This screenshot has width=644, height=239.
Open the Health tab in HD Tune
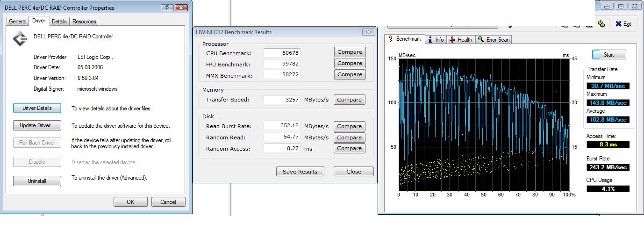pos(461,40)
